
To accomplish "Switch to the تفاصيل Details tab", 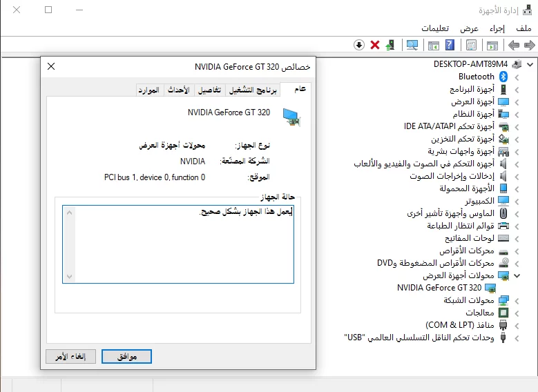I will [x=210, y=90].
